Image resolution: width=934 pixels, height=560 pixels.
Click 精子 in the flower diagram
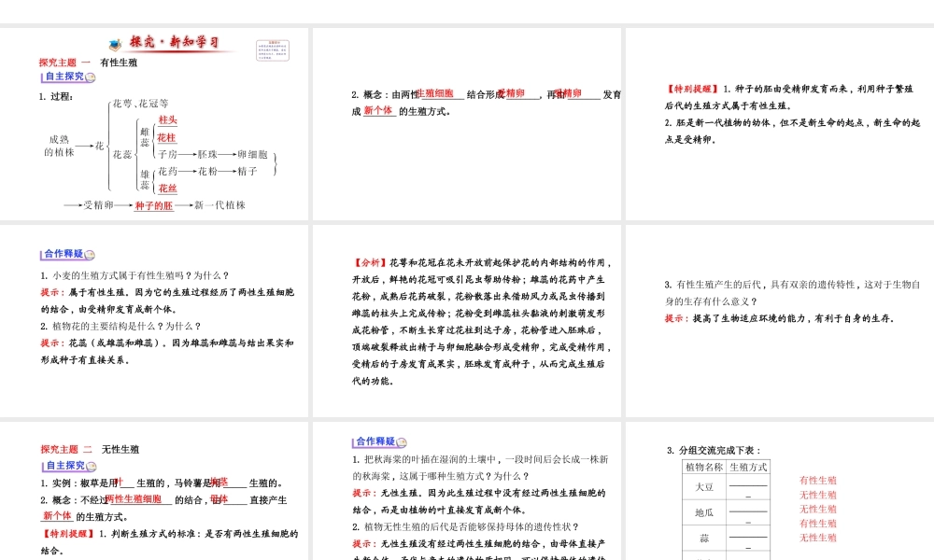248,172
